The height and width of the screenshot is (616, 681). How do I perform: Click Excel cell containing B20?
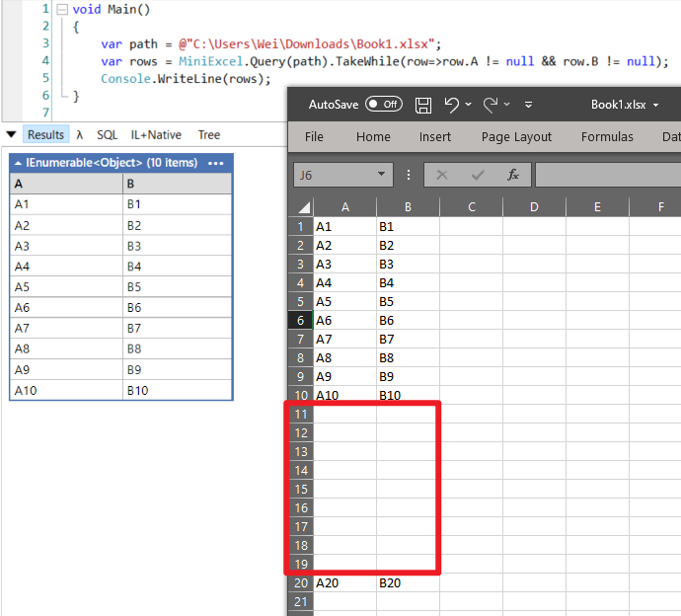(x=408, y=583)
